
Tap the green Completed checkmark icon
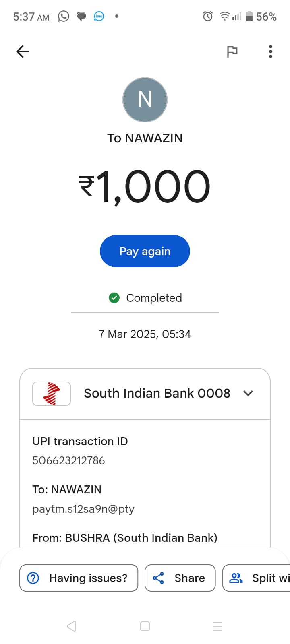coord(114,298)
